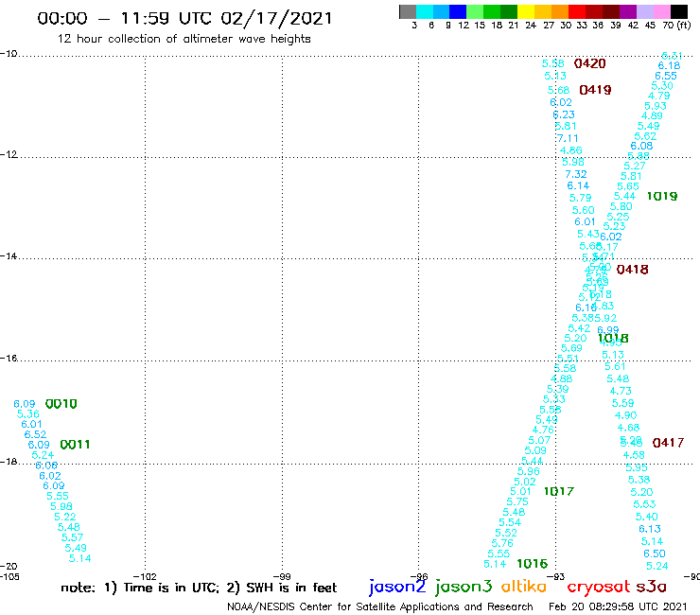Select the pink 70 ft legend swatch
The height and width of the screenshot is (615, 700).
(662, 11)
